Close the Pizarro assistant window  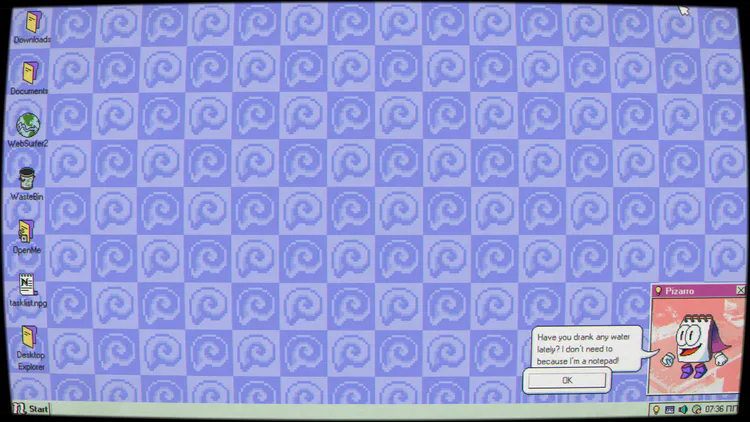coord(740,290)
